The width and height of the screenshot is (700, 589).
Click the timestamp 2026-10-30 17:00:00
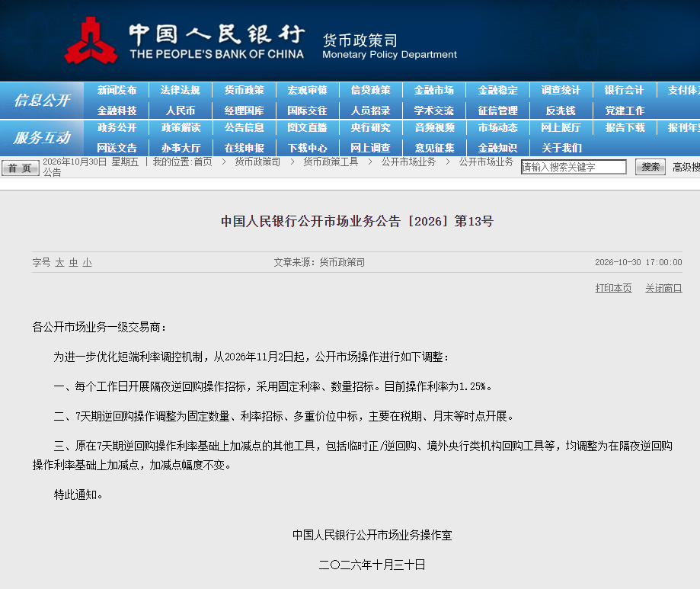coord(638,262)
